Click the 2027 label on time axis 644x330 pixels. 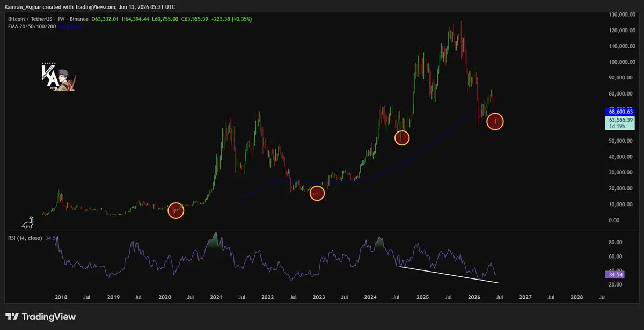click(525, 297)
